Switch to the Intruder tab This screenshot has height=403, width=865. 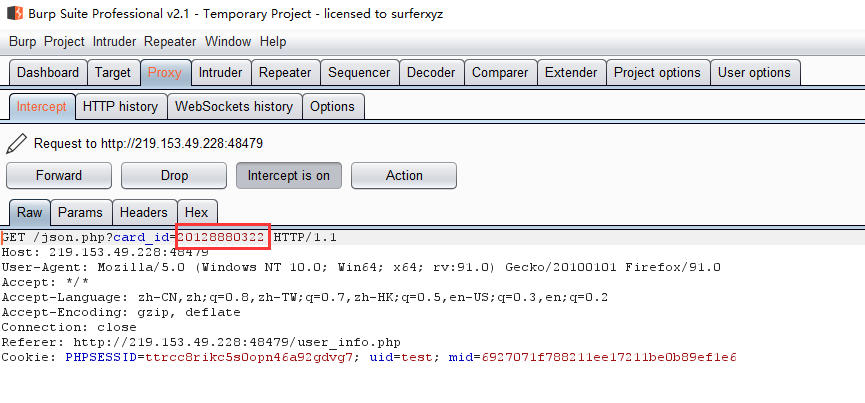point(221,73)
